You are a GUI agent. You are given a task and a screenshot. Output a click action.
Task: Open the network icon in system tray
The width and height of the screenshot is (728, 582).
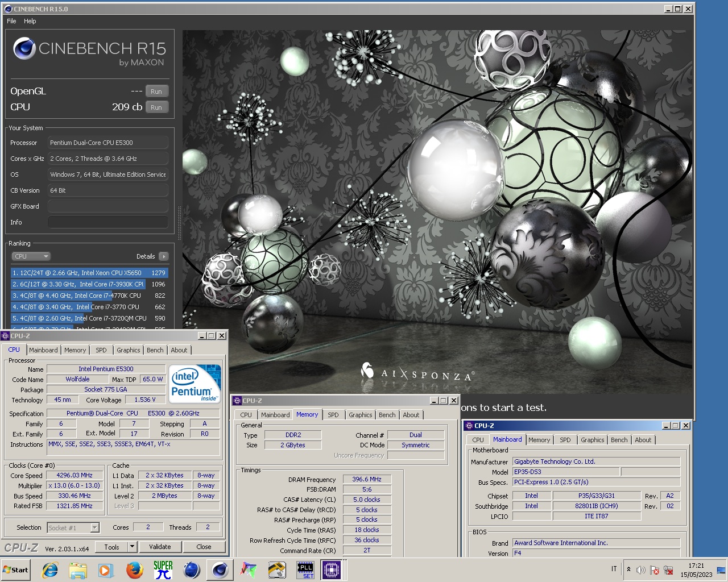pyautogui.click(x=669, y=569)
